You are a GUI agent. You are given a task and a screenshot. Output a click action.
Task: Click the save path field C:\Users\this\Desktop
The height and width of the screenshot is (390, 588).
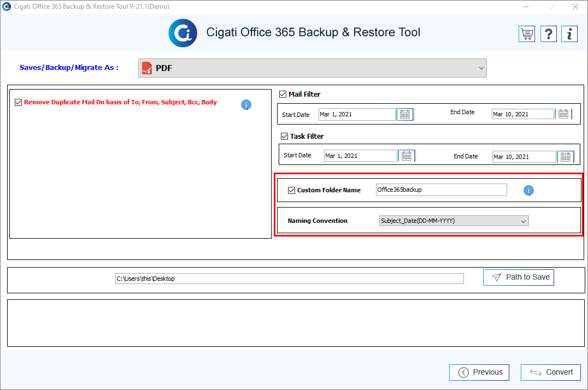pos(290,279)
